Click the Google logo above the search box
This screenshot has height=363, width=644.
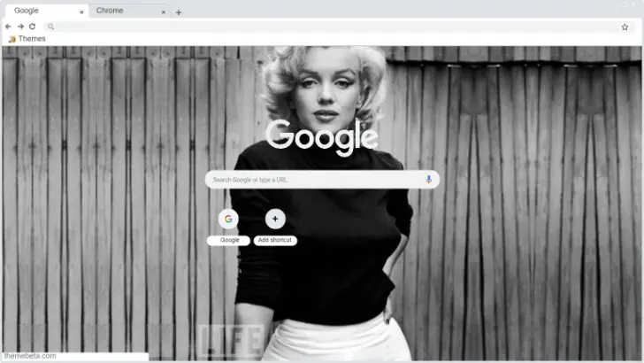pos(321,137)
